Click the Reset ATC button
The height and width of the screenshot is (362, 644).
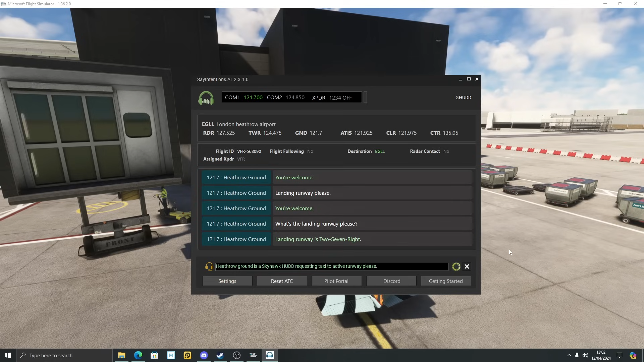[x=282, y=281]
